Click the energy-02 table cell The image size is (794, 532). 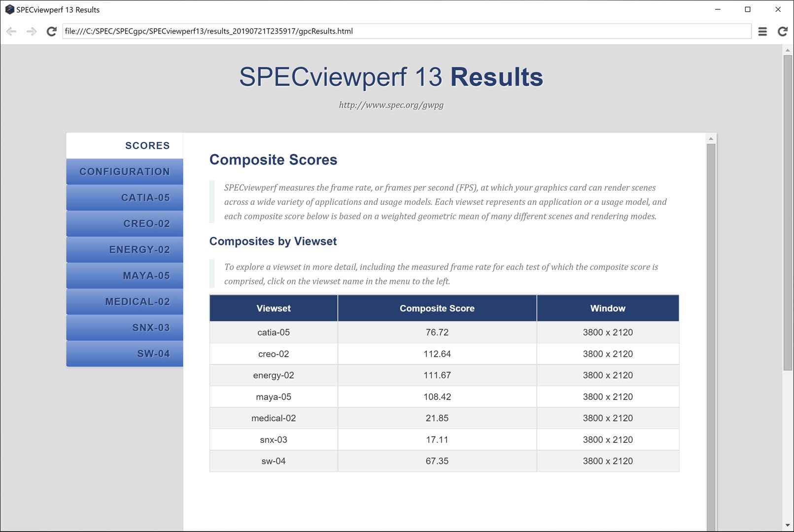[274, 375]
